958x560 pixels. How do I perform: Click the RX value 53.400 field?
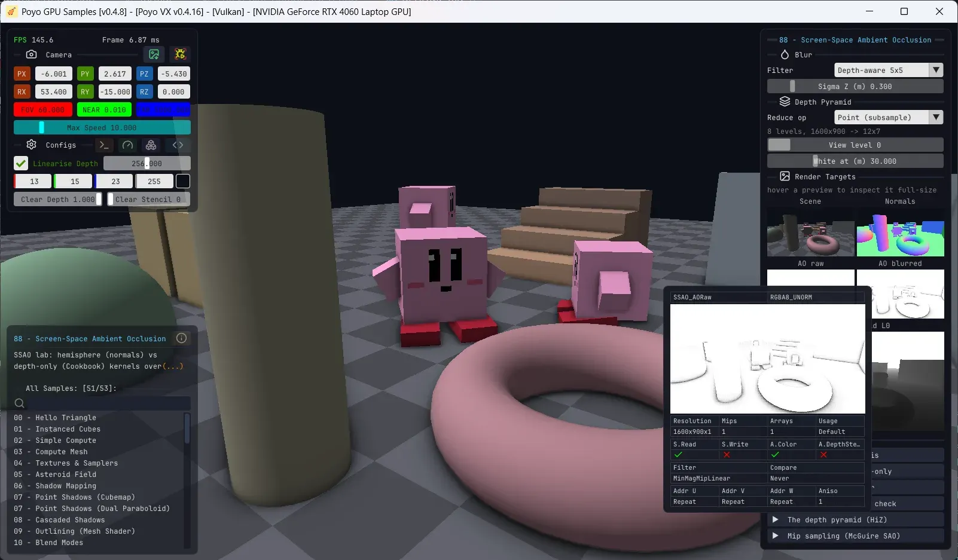54,92
